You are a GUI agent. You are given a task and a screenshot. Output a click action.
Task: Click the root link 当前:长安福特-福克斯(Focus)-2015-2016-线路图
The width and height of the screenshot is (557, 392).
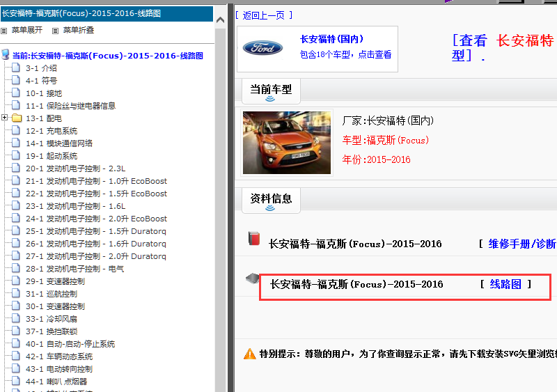108,56
